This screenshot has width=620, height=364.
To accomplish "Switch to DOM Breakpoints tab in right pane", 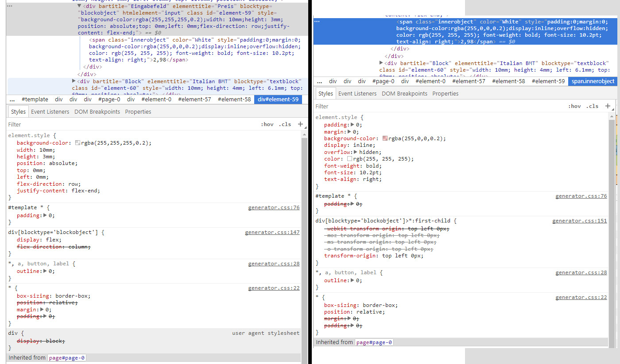I will 404,94.
